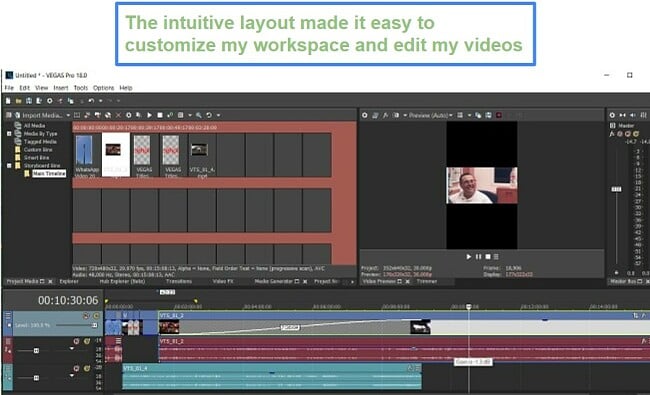Screen dimensions: 650x395
Task: Switch to the Video FX tab
Action: click(x=223, y=281)
